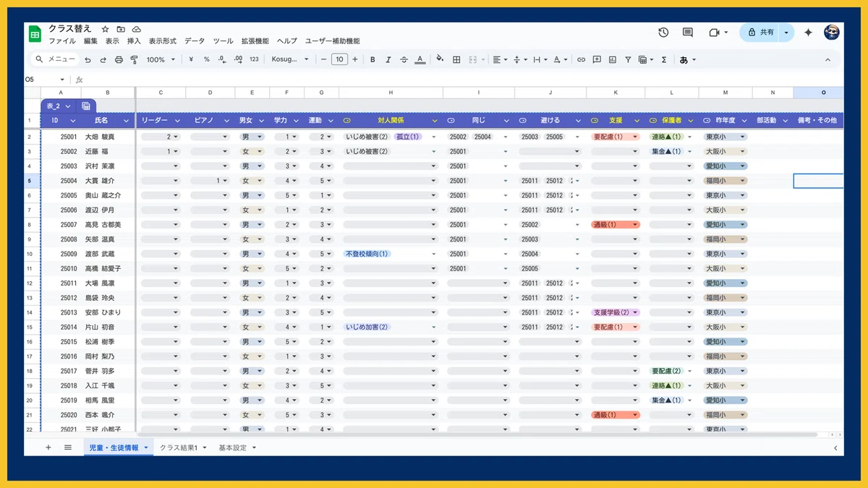
Task: Open the zoom 100% dropdown
Action: tap(160, 59)
